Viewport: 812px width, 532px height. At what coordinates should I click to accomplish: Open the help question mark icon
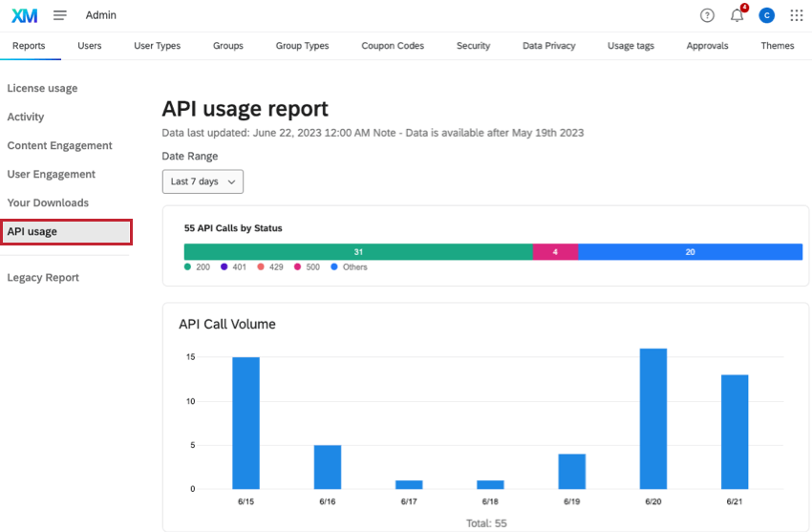click(x=707, y=15)
